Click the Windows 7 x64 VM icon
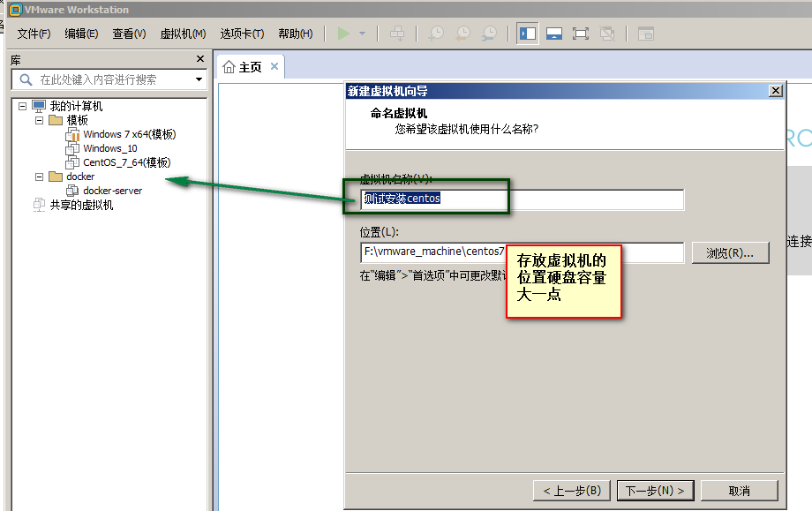The height and width of the screenshot is (511, 812). point(72,135)
